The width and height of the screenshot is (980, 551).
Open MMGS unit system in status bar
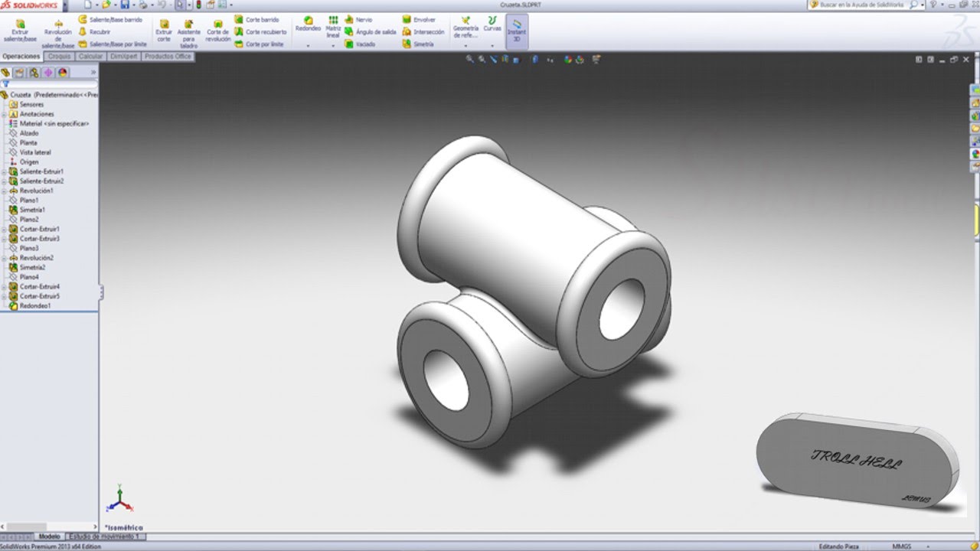901,546
